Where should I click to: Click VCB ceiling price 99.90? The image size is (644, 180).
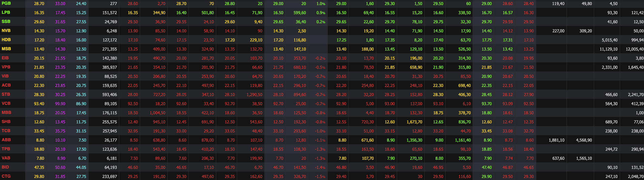pos(60,104)
